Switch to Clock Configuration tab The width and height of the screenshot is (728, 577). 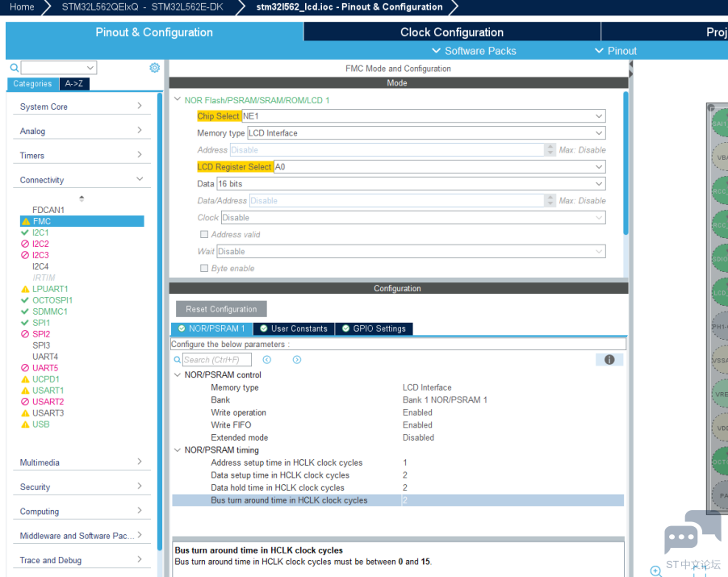[452, 32]
